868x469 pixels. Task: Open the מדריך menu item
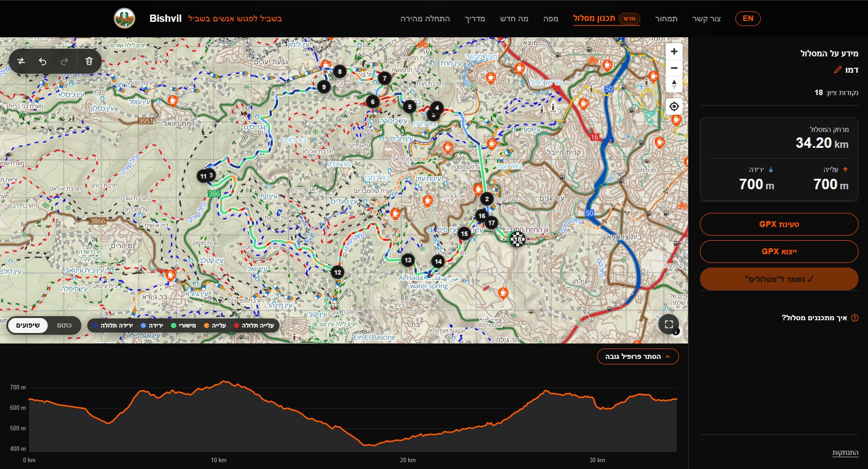[x=474, y=19]
